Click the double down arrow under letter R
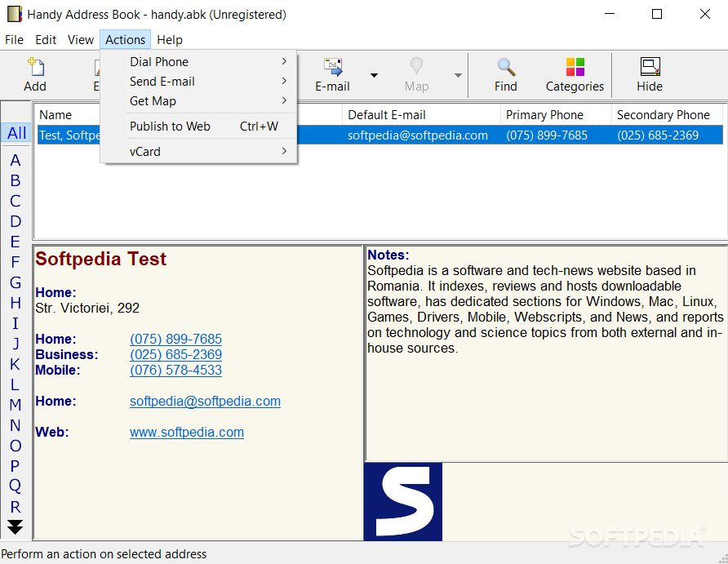This screenshot has width=728, height=564. [x=15, y=527]
